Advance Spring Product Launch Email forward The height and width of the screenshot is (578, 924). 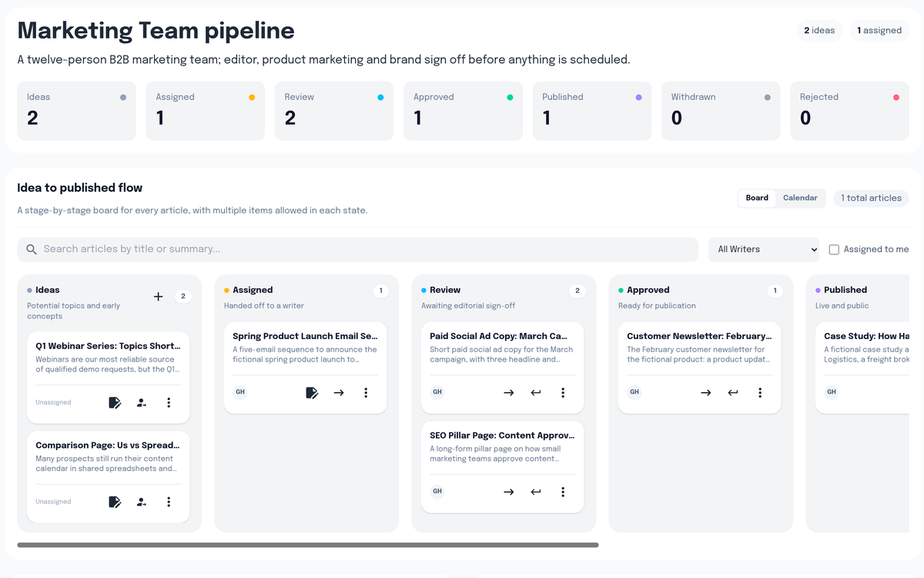pyautogui.click(x=339, y=392)
